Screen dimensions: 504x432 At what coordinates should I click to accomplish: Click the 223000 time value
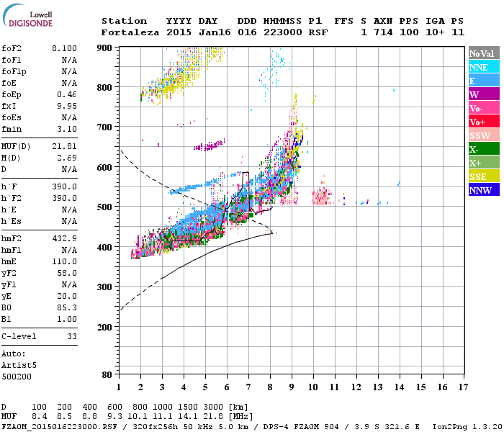click(283, 32)
